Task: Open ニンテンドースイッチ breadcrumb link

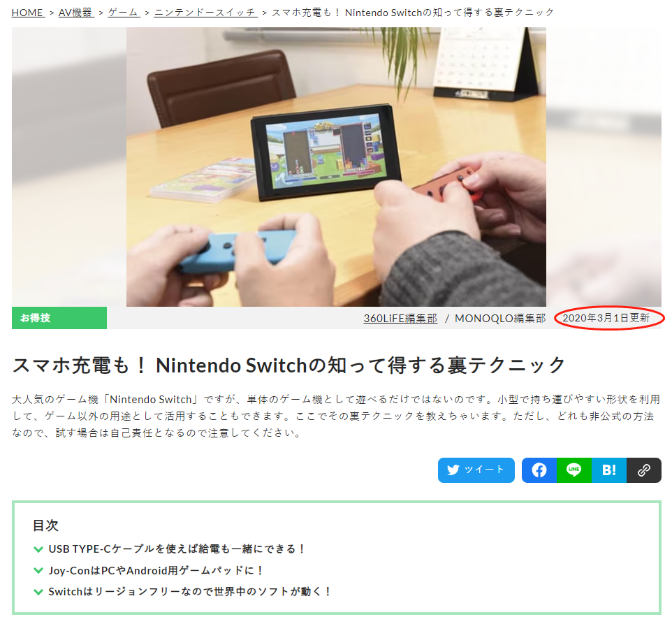Action: [x=205, y=13]
